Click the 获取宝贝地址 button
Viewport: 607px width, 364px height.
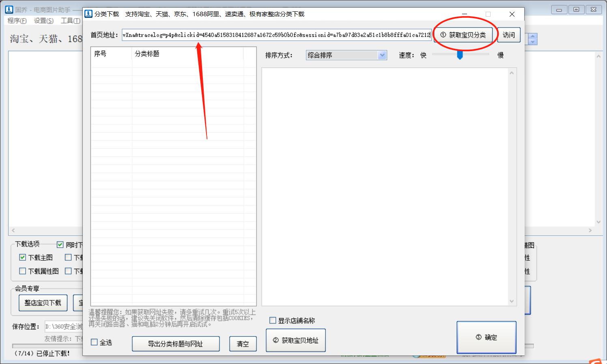(x=295, y=340)
